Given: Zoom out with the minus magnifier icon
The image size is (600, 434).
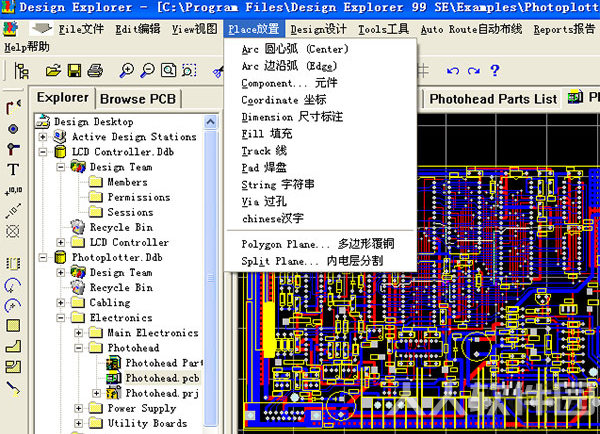Looking at the screenshot, I should click(147, 70).
